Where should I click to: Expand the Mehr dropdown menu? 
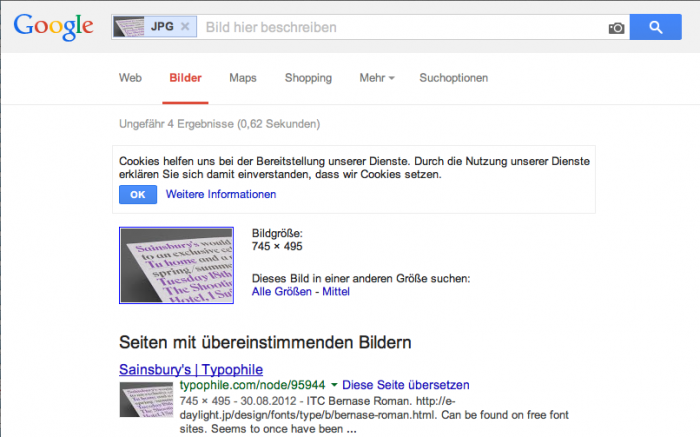pyautogui.click(x=377, y=78)
